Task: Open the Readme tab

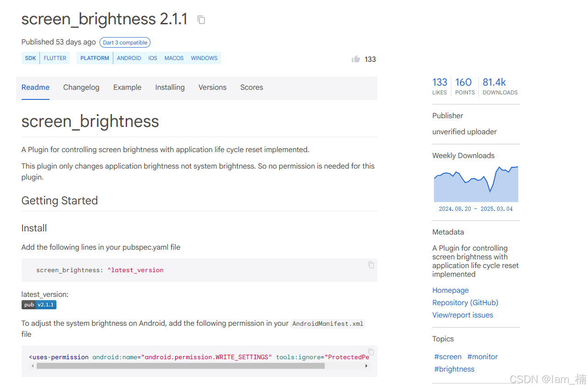Action: [35, 88]
